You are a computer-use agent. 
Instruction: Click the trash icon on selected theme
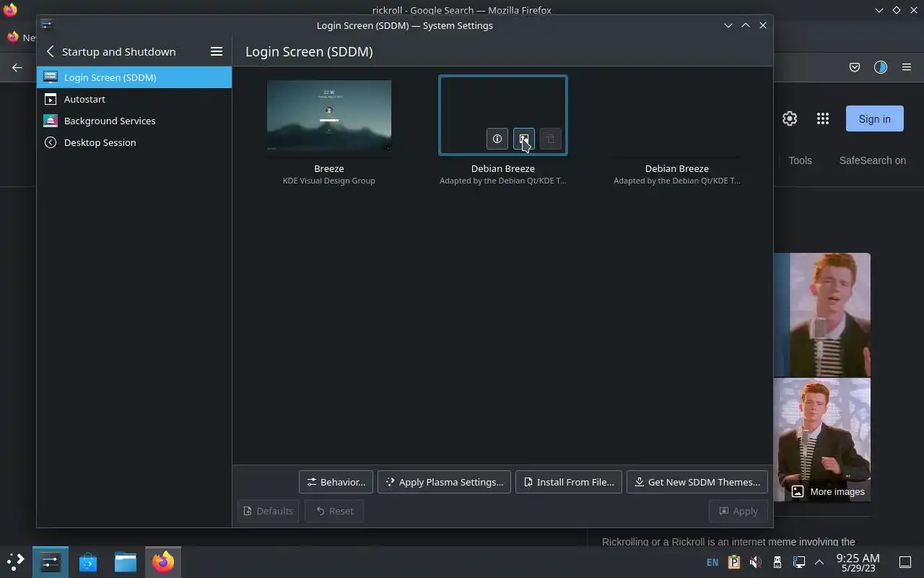pos(550,139)
